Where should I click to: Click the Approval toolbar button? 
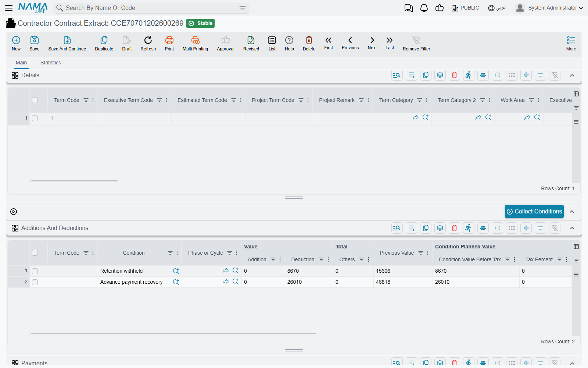tap(226, 43)
